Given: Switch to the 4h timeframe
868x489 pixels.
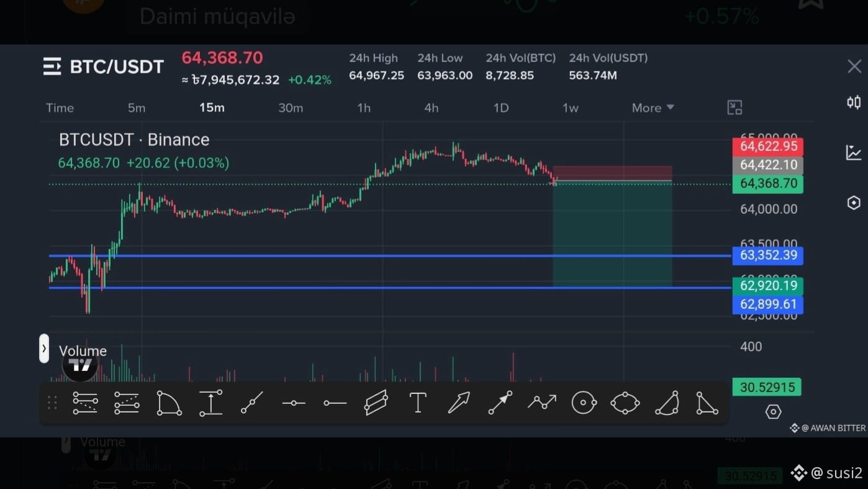Looking at the screenshot, I should pos(432,108).
